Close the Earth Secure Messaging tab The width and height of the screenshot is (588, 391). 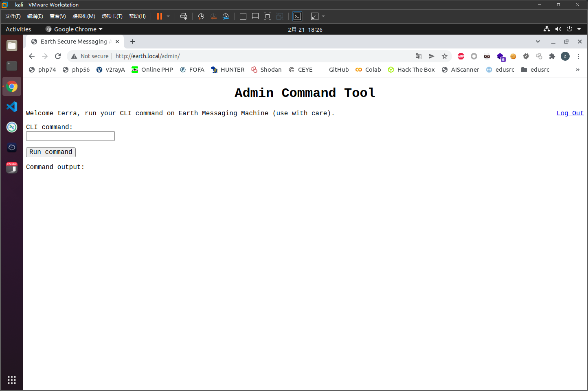tap(117, 42)
